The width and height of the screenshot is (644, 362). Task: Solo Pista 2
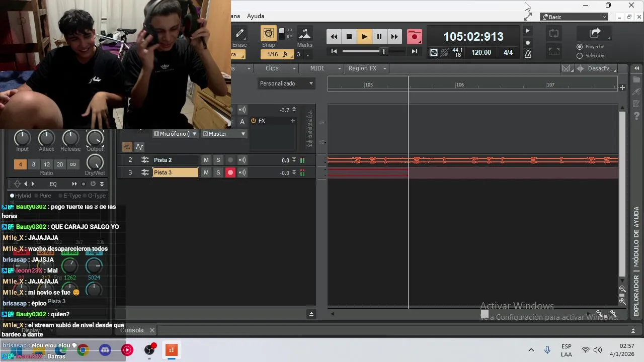click(x=218, y=160)
